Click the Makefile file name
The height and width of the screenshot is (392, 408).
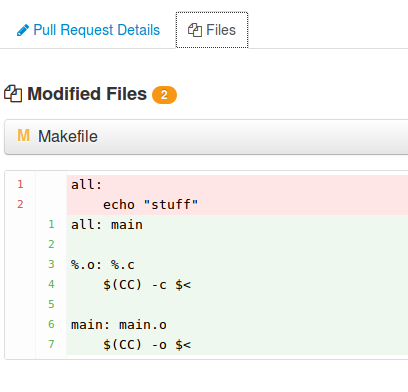coord(68,136)
